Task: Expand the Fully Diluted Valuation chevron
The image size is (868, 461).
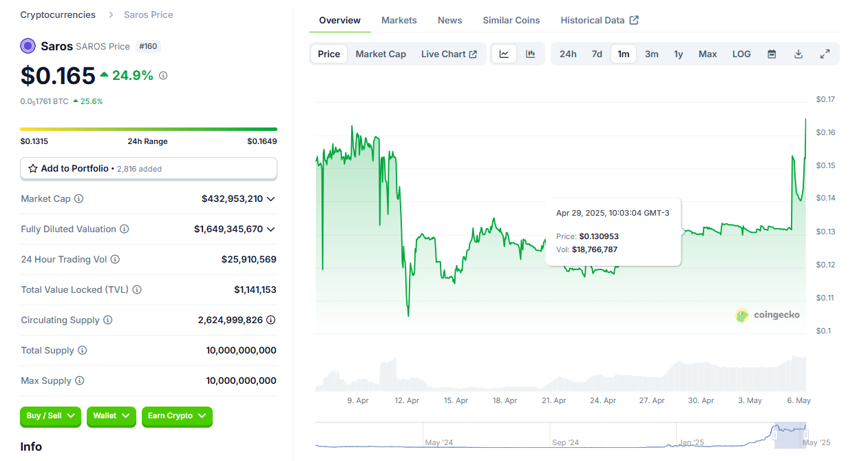Action: [271, 229]
